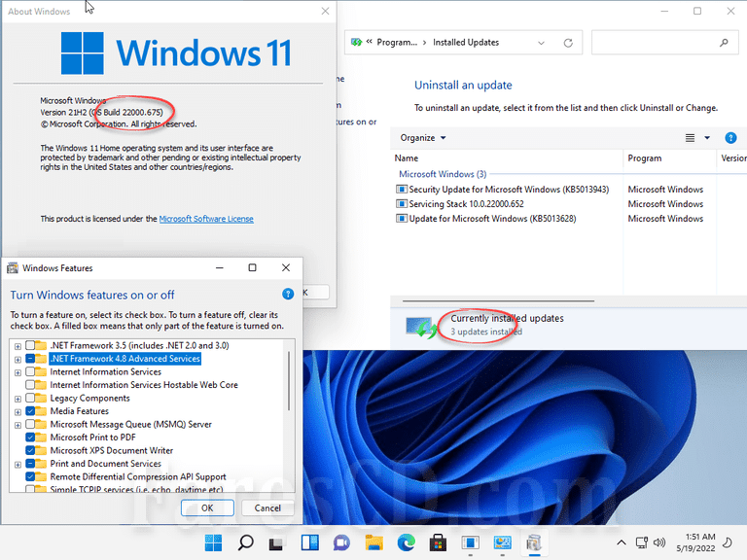The height and width of the screenshot is (560, 747).
Task: Sort by Name column header
Action: tap(507, 158)
